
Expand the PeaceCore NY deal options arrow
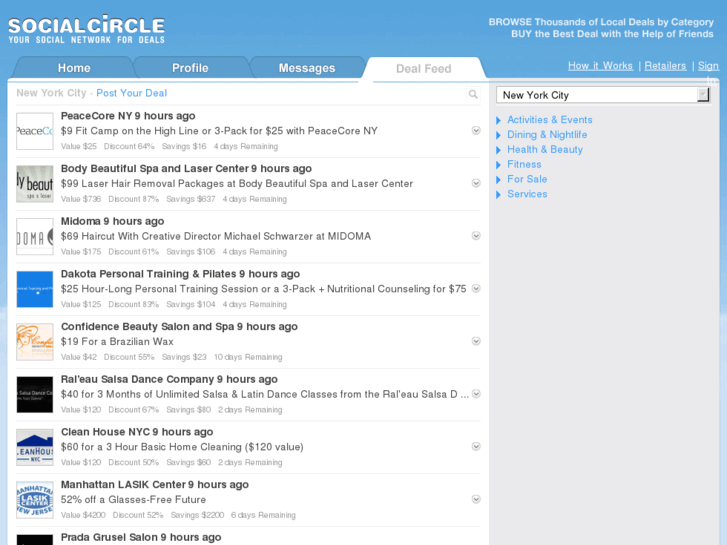[x=476, y=130]
